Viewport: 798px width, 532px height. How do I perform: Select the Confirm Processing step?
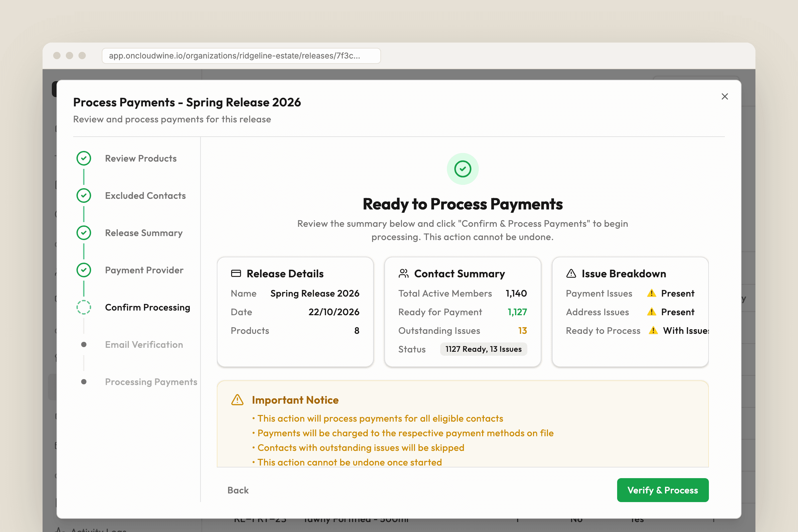coord(148,307)
